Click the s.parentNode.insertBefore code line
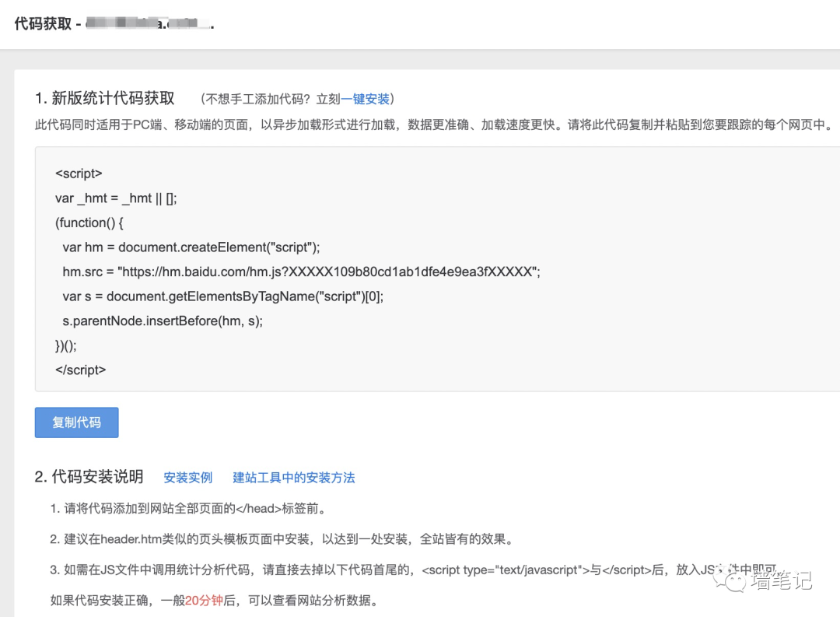Image resolution: width=840 pixels, height=617 pixels. tap(162, 321)
